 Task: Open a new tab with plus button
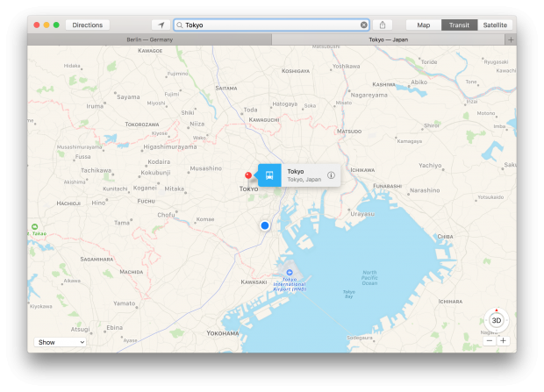tap(511, 39)
